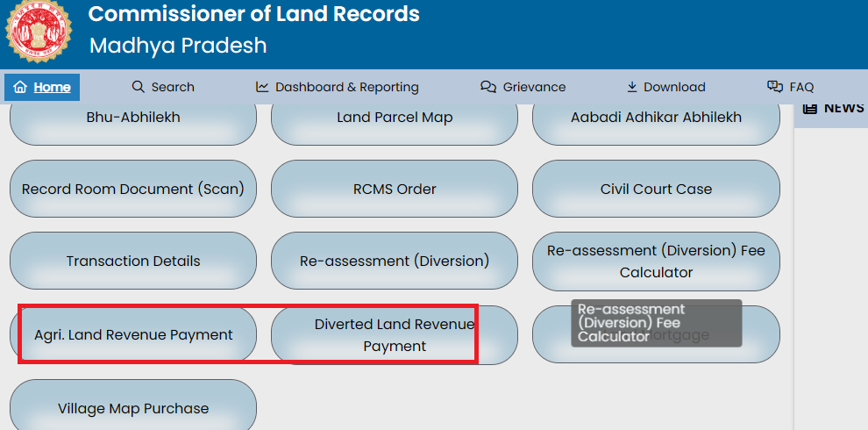This screenshot has width=868, height=430.
Task: Click the Home house icon
Action: tap(21, 87)
